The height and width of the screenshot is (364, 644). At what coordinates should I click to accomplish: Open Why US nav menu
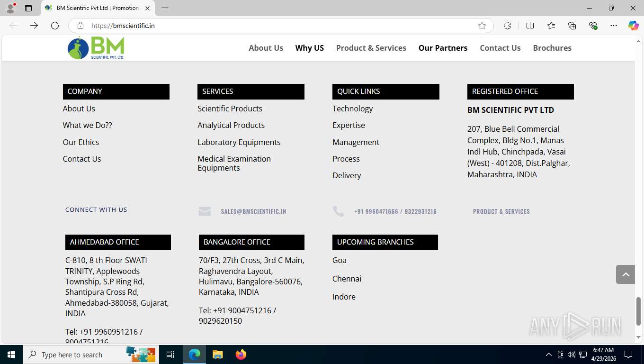310,48
